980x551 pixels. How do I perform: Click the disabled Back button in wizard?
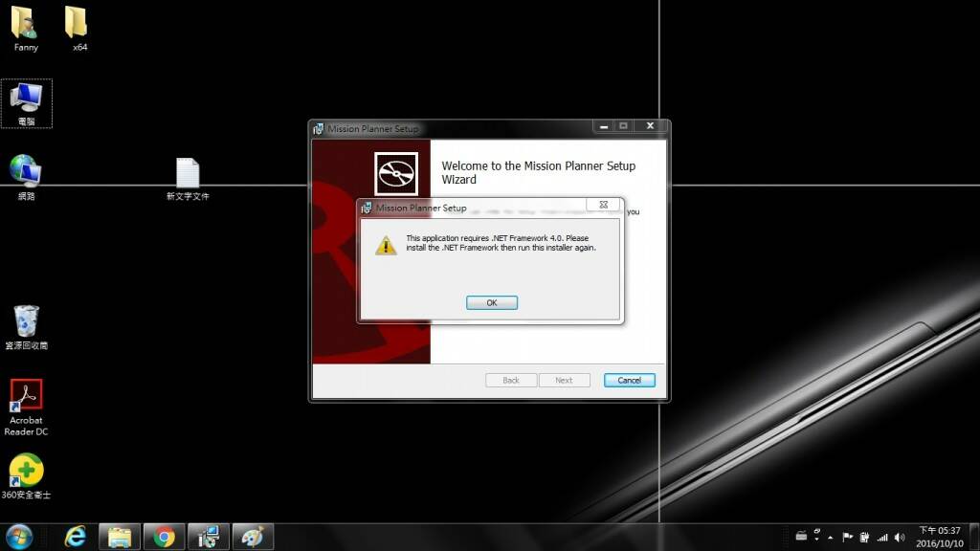tap(511, 381)
